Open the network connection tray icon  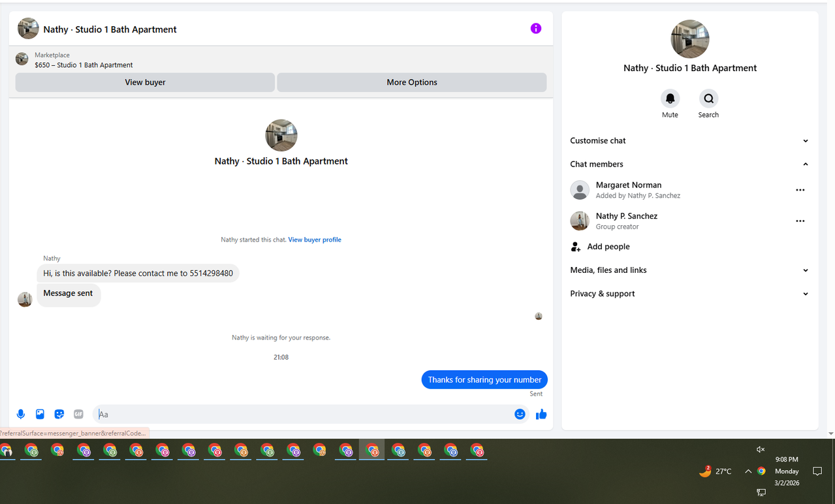(761, 492)
